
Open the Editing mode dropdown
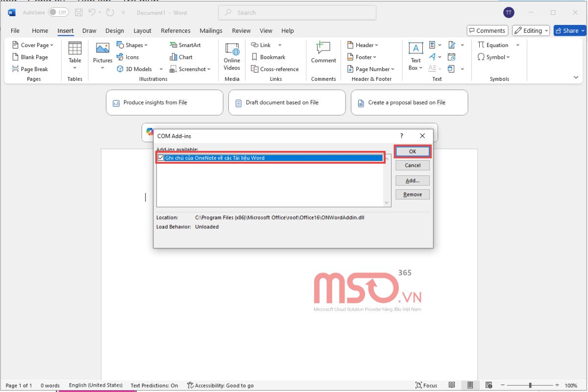point(531,30)
